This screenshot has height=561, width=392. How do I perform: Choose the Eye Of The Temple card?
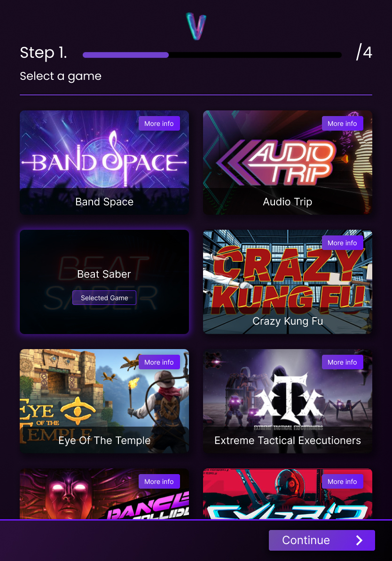point(104,401)
